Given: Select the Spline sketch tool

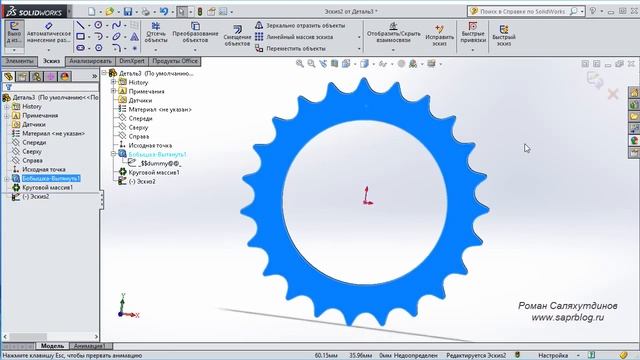Looking at the screenshot, I should (116, 25).
